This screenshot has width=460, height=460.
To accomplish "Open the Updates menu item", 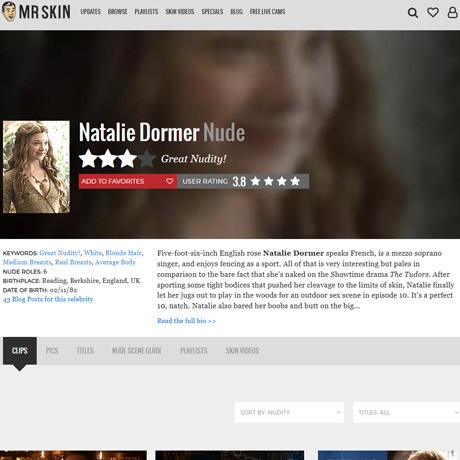I will [x=90, y=12].
